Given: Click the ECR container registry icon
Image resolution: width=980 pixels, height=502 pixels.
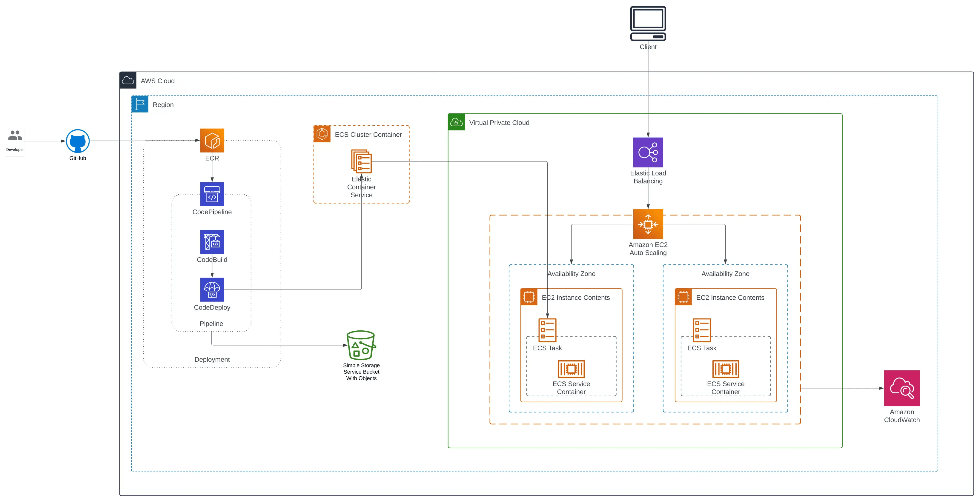Looking at the screenshot, I should tap(212, 140).
